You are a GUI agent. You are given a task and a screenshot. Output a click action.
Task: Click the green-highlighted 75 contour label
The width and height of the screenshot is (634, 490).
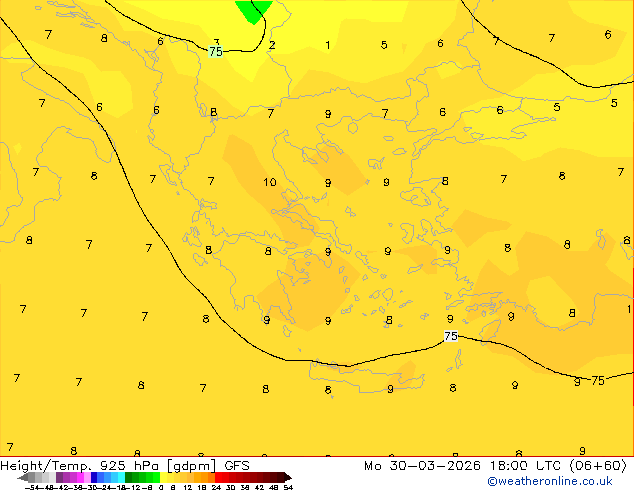pyautogui.click(x=216, y=51)
